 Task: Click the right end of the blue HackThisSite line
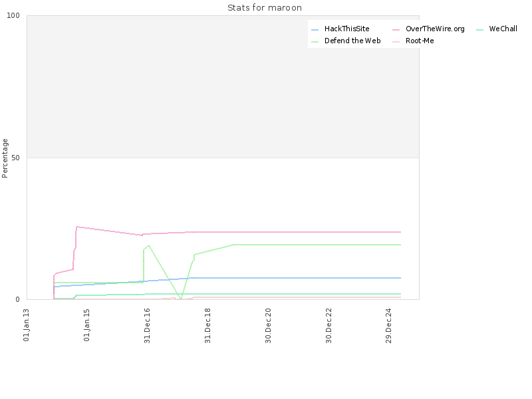(400, 278)
